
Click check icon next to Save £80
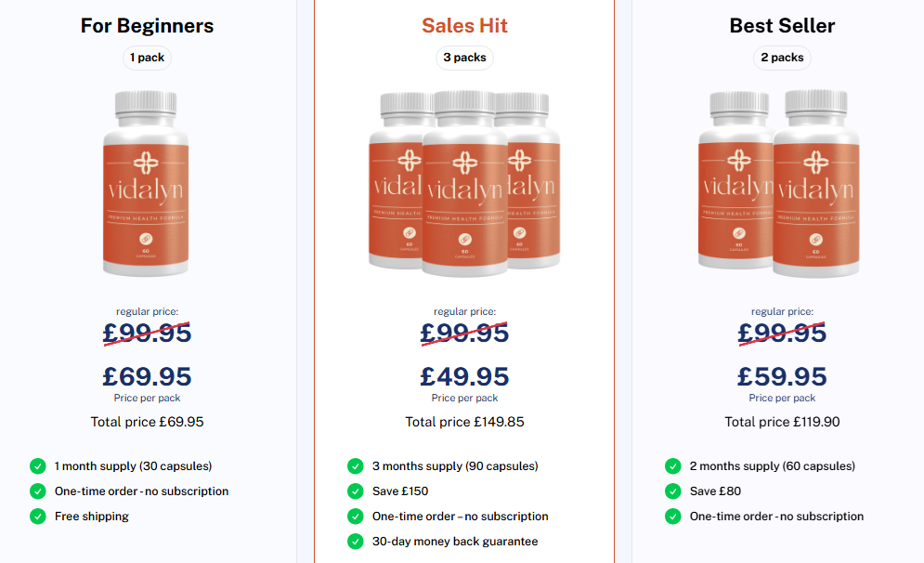pyautogui.click(x=672, y=491)
